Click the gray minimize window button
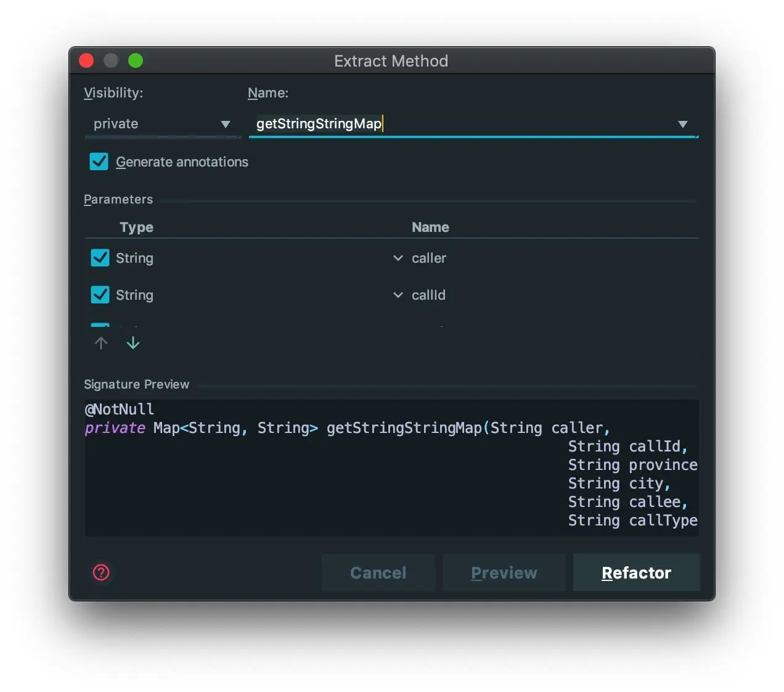 111,60
